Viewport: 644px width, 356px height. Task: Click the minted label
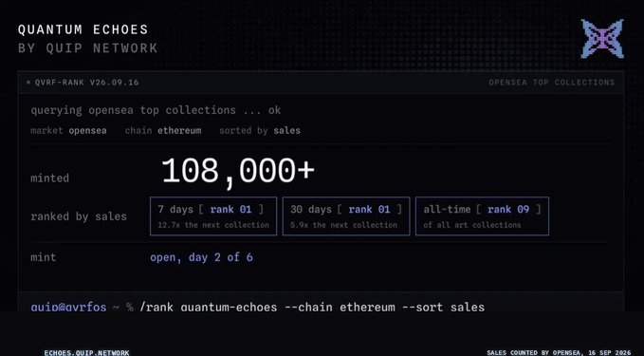49,178
